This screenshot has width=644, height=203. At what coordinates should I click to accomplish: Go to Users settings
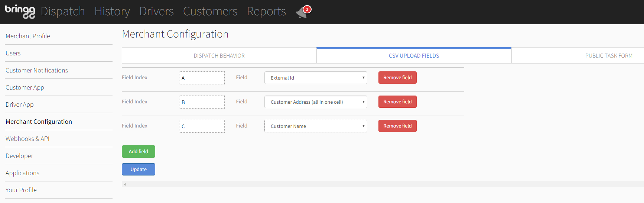(13, 53)
